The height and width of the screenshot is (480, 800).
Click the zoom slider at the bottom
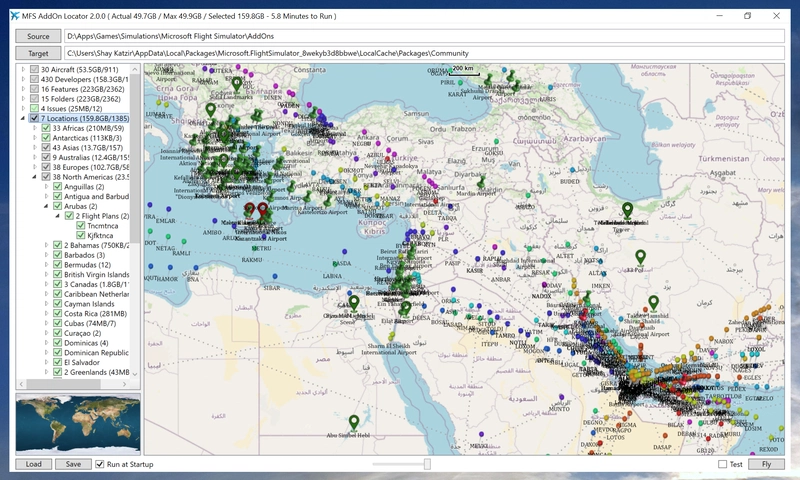427,464
